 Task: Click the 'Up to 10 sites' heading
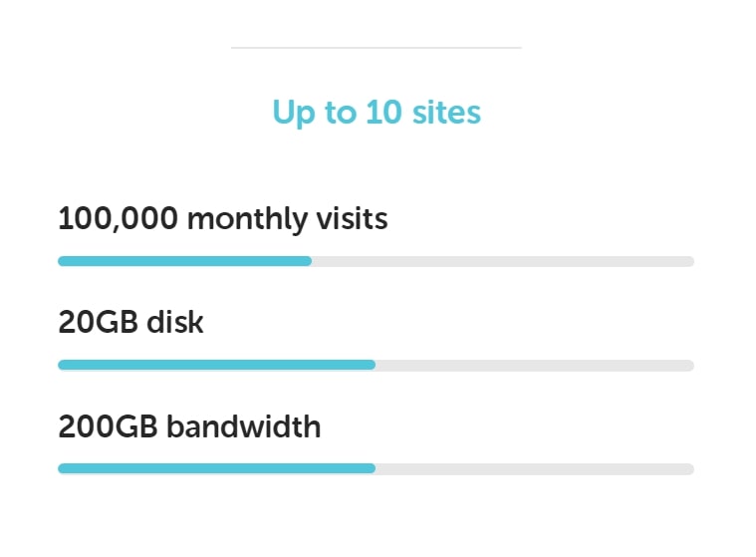coord(377,113)
